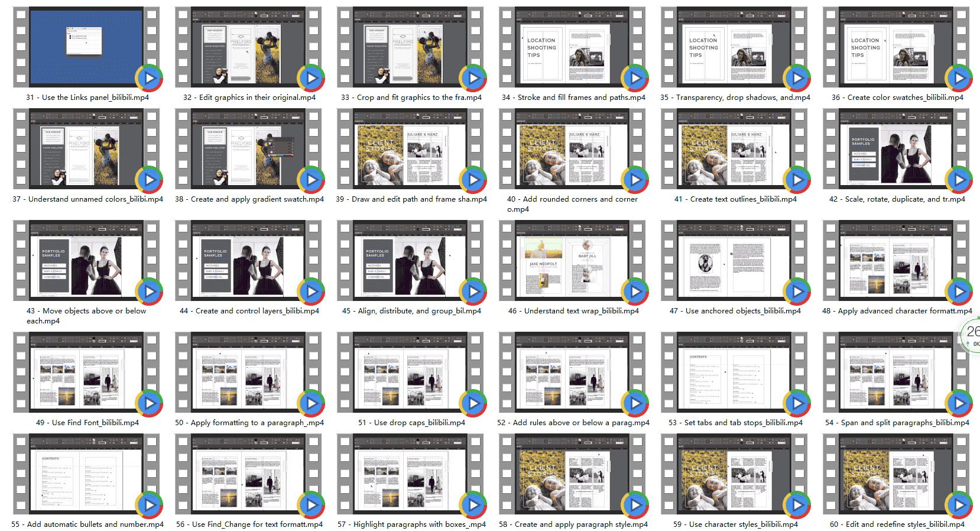Select thumbnail for 60 Edit and redefine styles
The width and height of the screenshot is (980, 531).
896,474
